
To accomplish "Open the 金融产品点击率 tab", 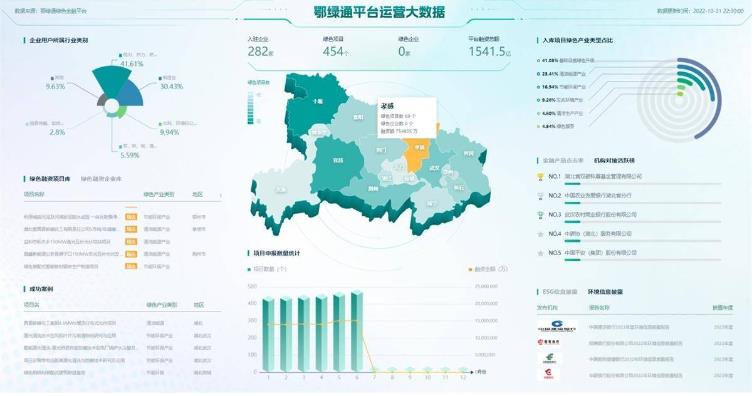I will click(x=563, y=161).
